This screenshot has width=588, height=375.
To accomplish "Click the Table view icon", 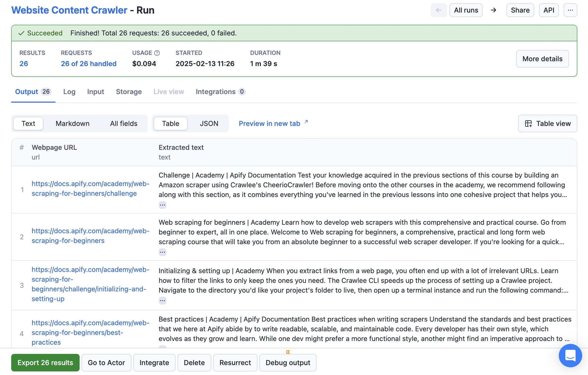I will [x=528, y=123].
